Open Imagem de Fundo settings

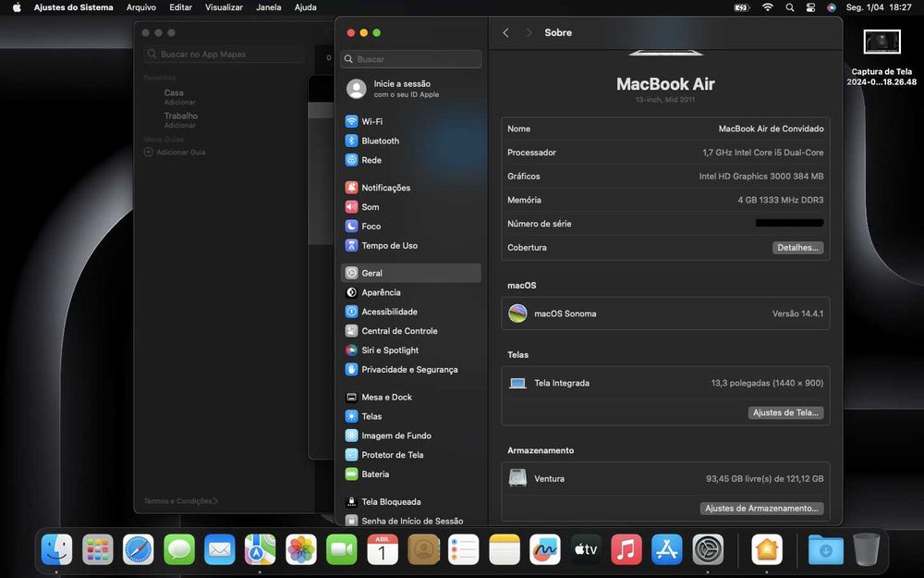click(x=411, y=436)
